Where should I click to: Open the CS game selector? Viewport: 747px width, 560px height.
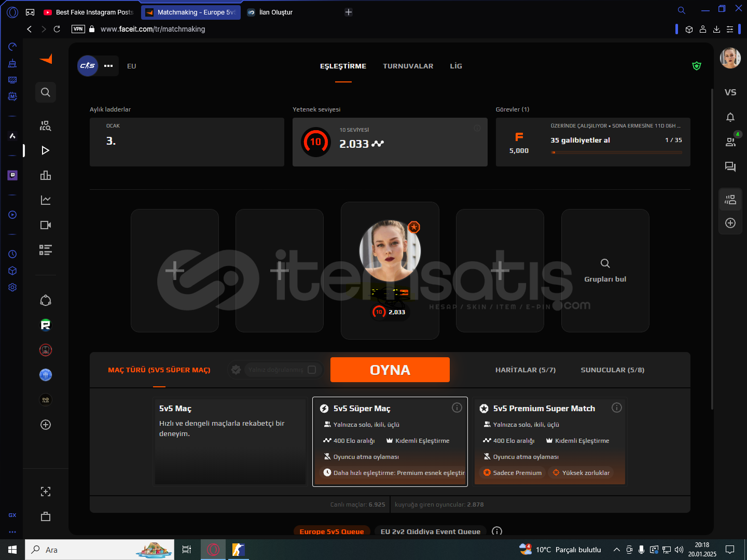[x=88, y=66]
